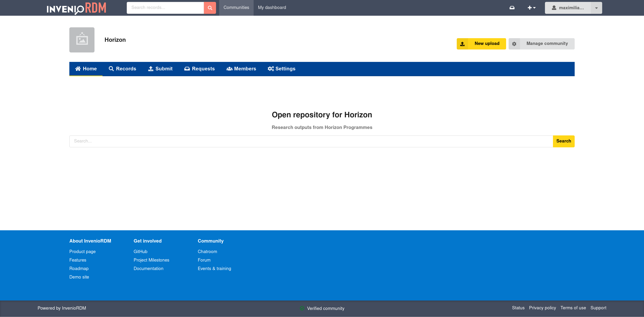Screen dimensions: 644x317
Task: Click the maximilia... user account button
Action: click(x=568, y=8)
